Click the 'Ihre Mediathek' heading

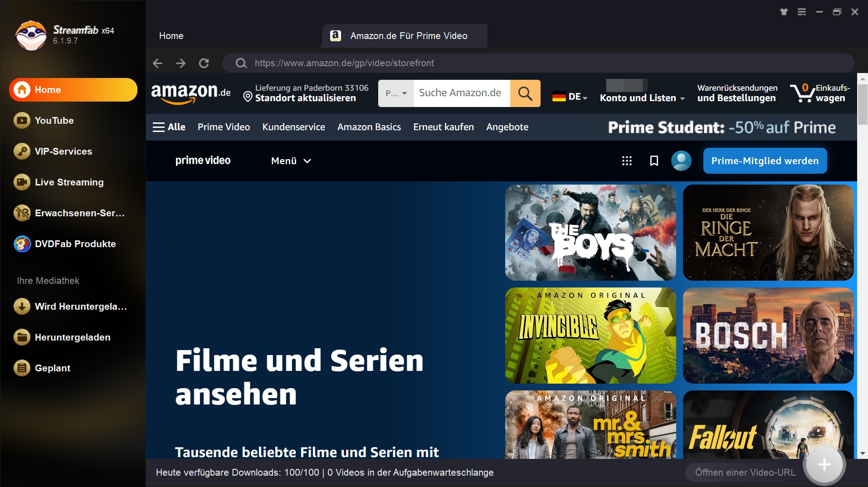[48, 281]
